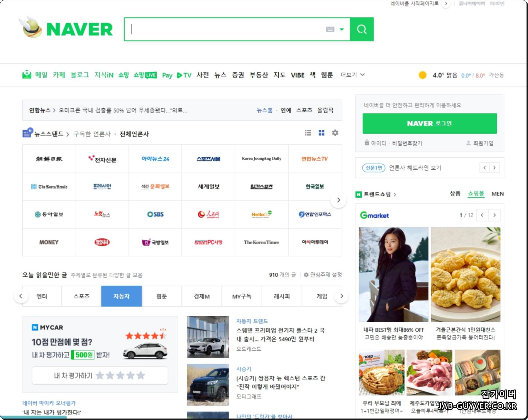Open the 사전 menu item
Viewport: 528px width, 420px height.
pos(203,75)
